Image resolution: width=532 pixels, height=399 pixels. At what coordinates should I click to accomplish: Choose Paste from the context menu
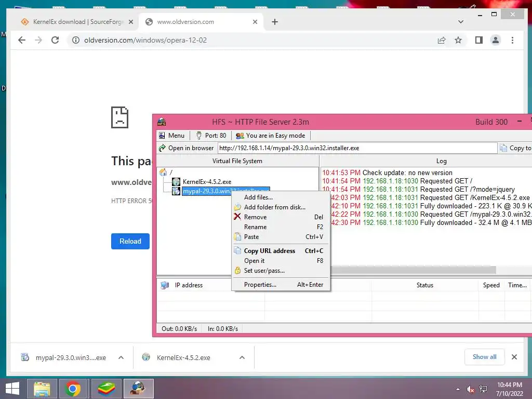tap(280, 236)
